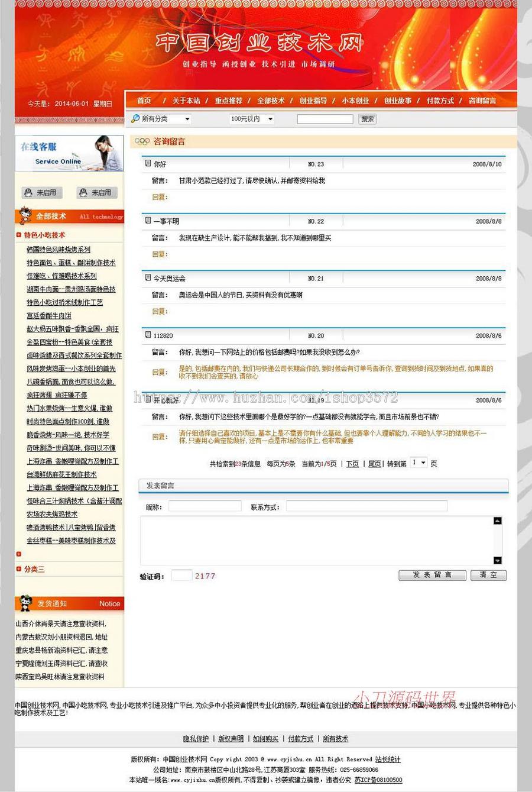Click the note icon beside message 你好
Viewport: 532px width, 792px height.
pyautogui.click(x=147, y=163)
